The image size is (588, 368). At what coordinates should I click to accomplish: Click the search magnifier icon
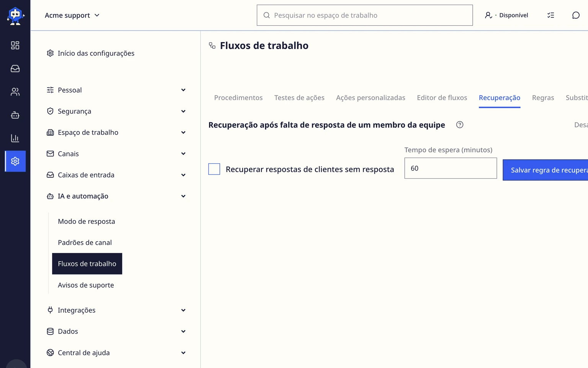coord(266,15)
